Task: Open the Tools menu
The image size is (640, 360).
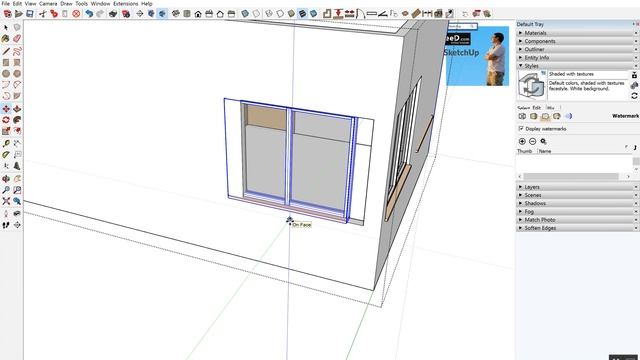Action: (82, 3)
